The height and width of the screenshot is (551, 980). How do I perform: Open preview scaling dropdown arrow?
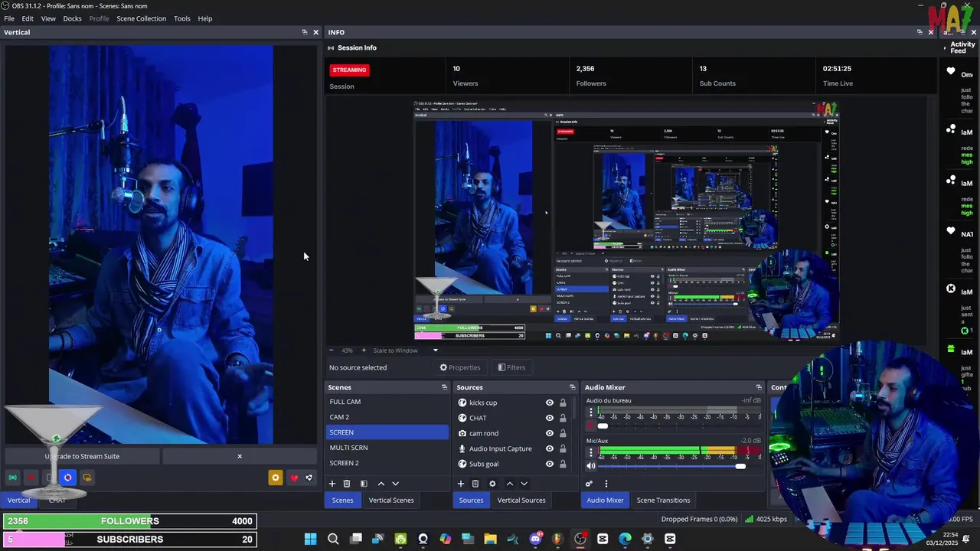pos(436,350)
